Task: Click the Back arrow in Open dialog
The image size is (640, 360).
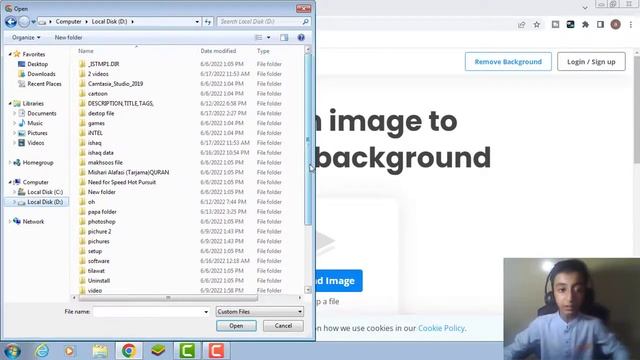Action: coord(11,22)
